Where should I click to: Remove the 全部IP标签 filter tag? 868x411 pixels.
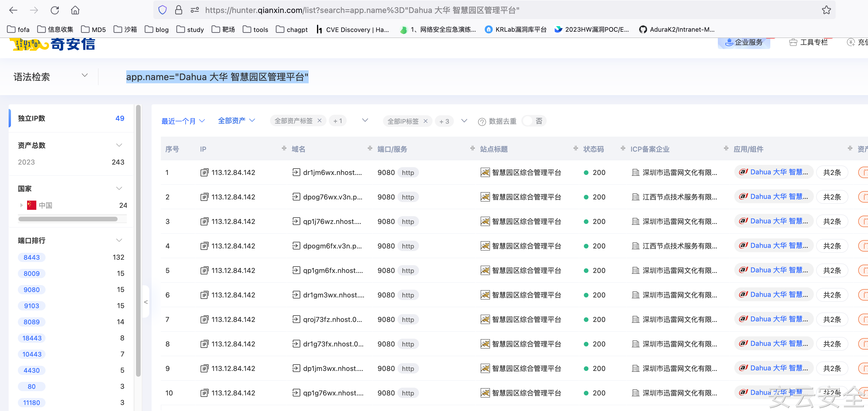click(x=426, y=121)
